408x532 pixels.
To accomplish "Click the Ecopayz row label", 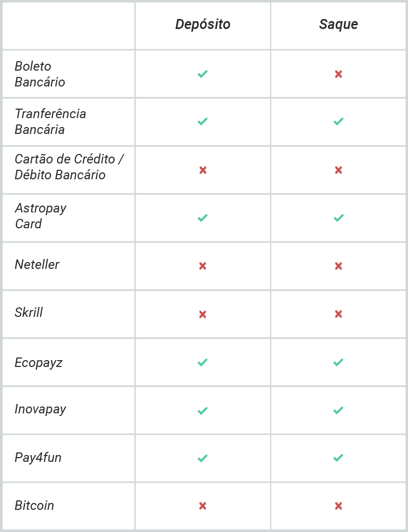I will tap(39, 363).
